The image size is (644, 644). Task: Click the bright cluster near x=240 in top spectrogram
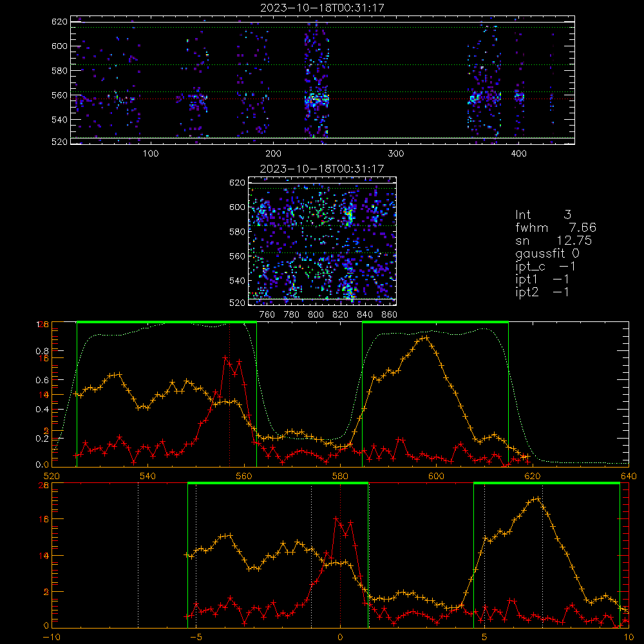[x=317, y=99]
